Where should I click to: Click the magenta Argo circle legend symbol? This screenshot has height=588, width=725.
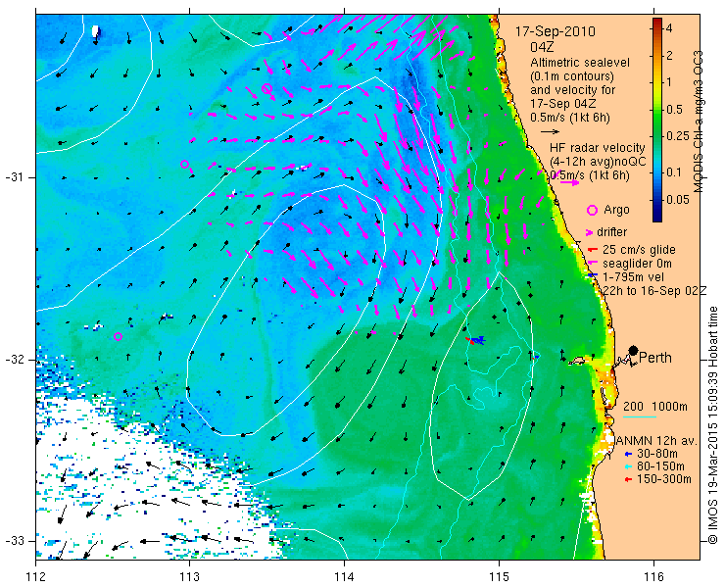[x=592, y=210]
